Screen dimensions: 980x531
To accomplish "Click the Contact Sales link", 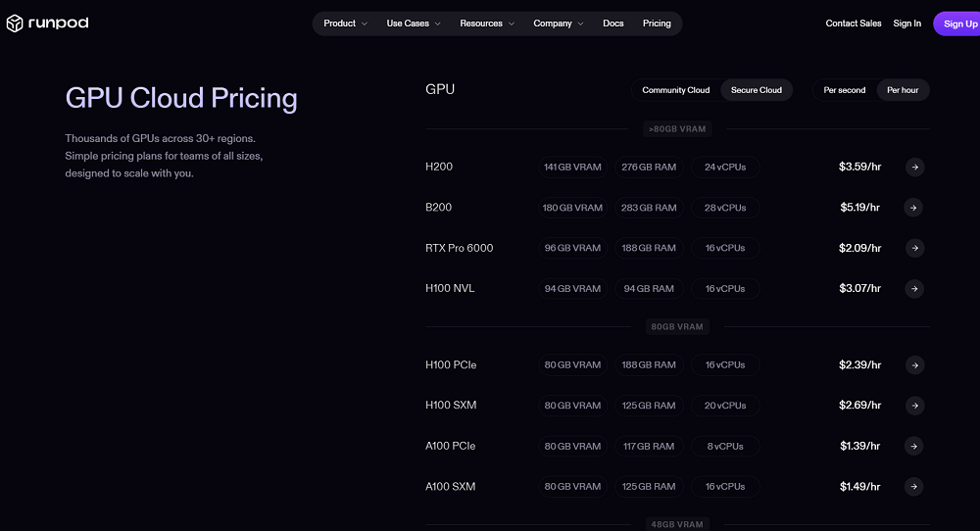I will (853, 24).
